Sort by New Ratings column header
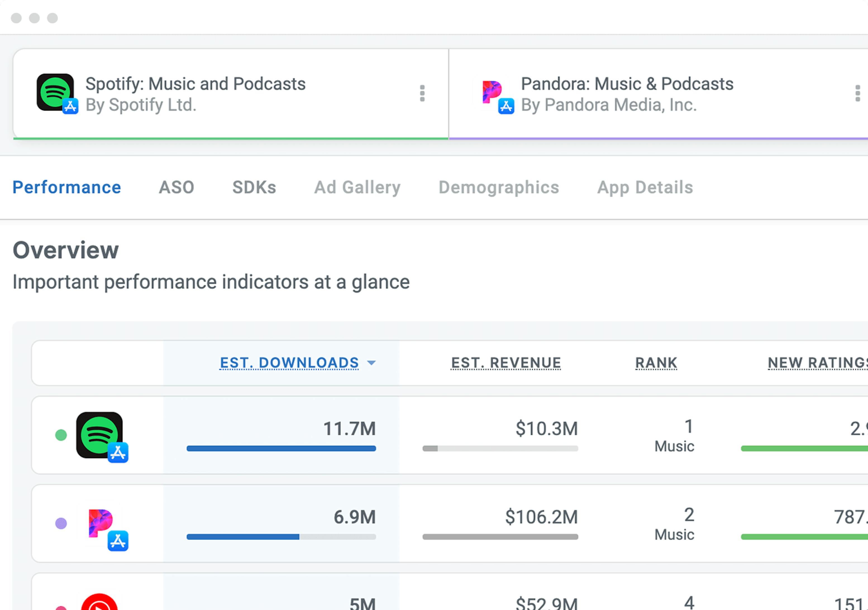Image resolution: width=868 pixels, height=610 pixels. (818, 363)
